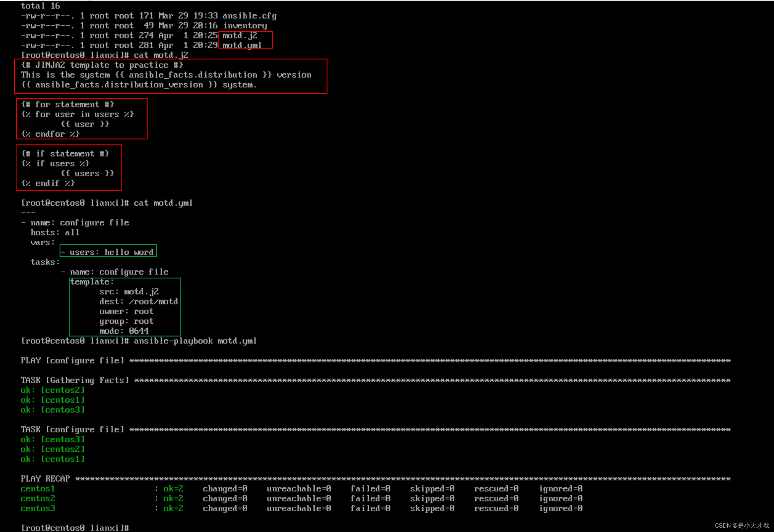This screenshot has height=532, width=774.
Task: Click the motd.j2 filename in the listing
Action: pos(240,35)
